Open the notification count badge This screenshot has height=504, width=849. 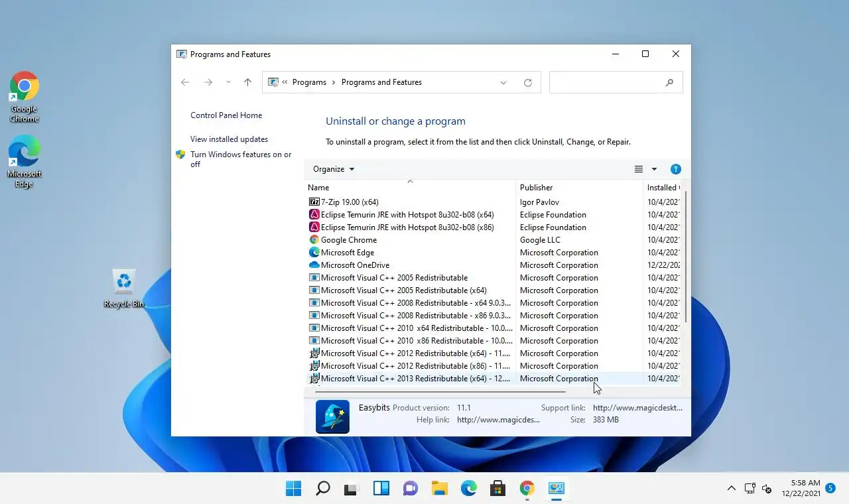[x=830, y=489]
